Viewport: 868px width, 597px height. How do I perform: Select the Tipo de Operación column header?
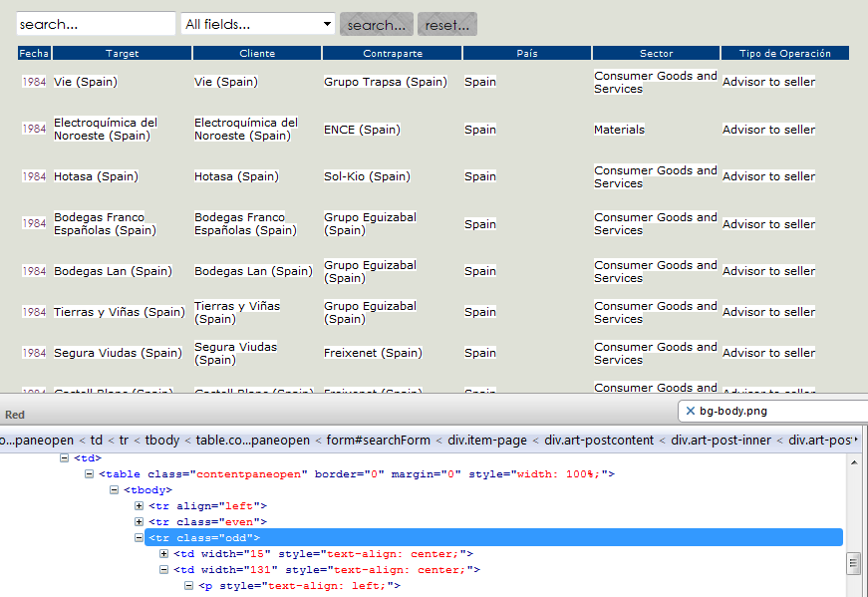[785, 53]
